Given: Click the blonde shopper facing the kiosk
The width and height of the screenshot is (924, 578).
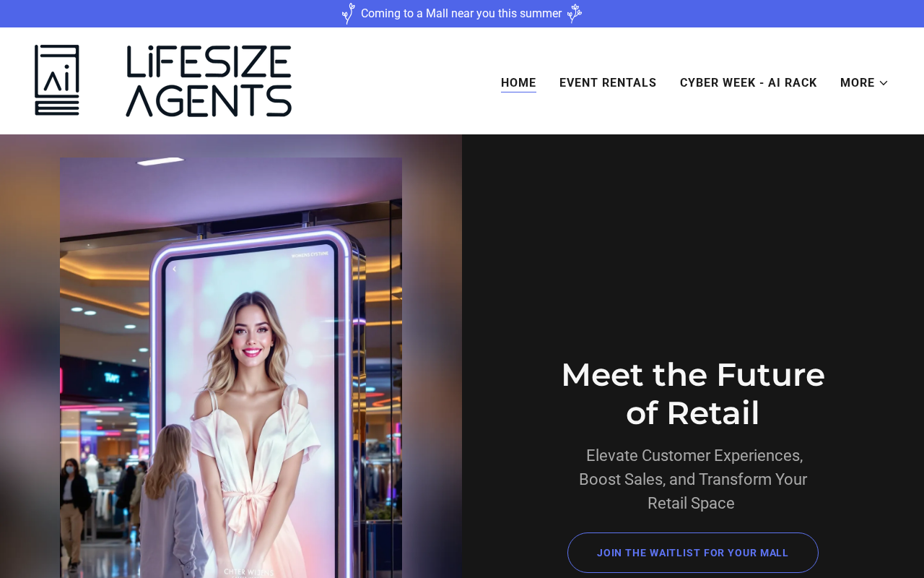Looking at the screenshot, I should 170,499.
